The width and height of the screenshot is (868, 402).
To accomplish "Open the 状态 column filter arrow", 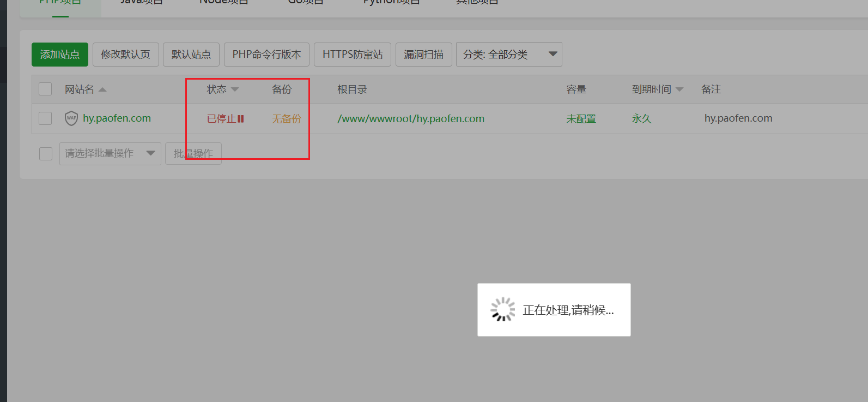I will click(235, 89).
